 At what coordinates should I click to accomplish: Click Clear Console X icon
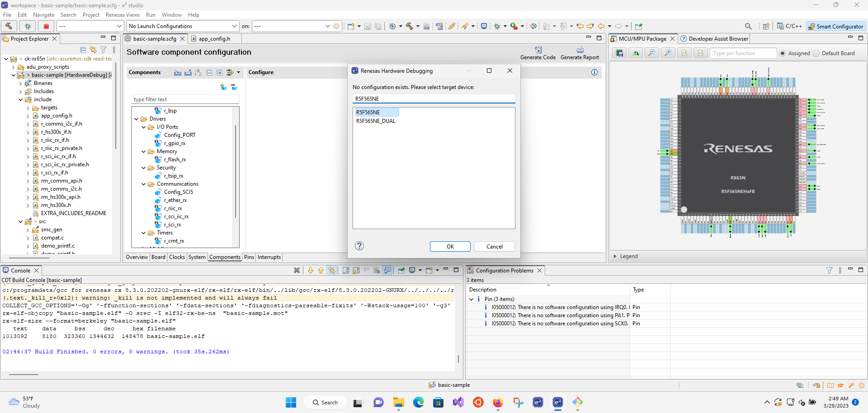point(297,270)
